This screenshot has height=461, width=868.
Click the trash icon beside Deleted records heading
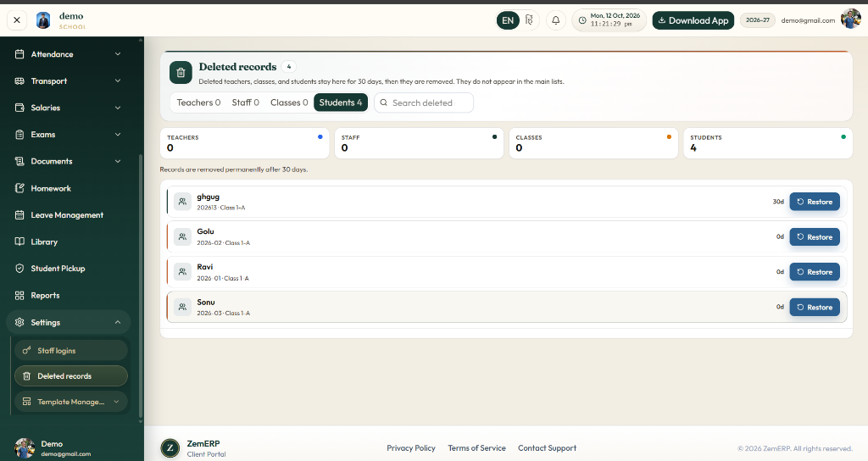[181, 73]
